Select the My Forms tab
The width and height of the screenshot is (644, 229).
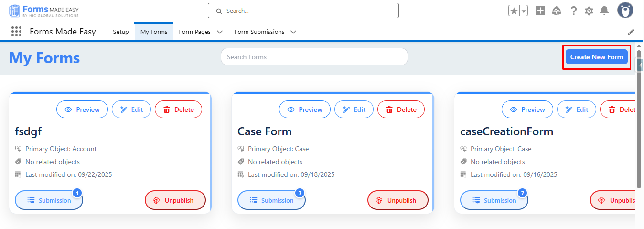point(154,32)
